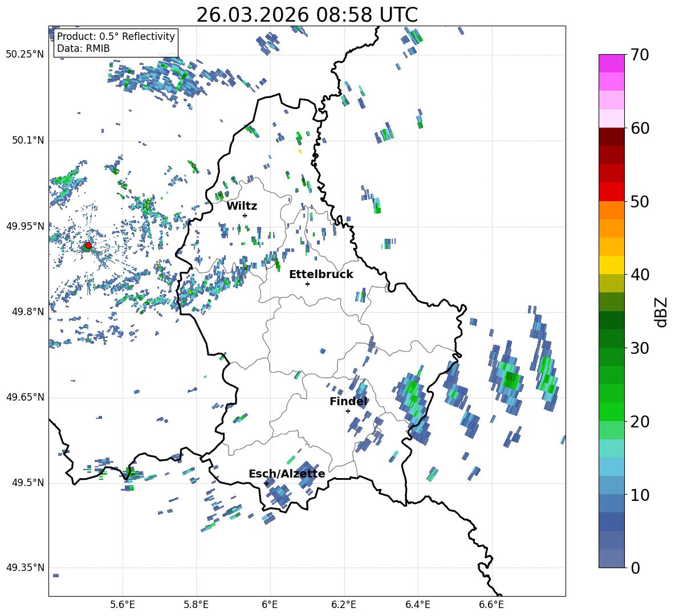The height and width of the screenshot is (616, 675).
Task: Click the 60 tick label on colorbar
Action: tap(641, 128)
